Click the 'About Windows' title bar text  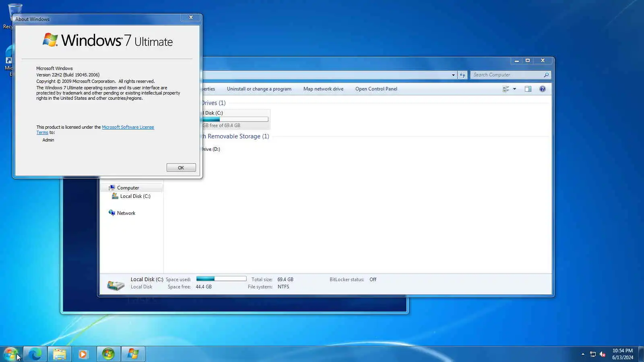(33, 19)
